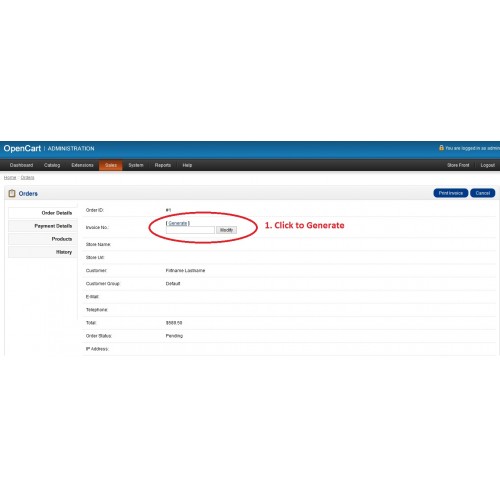Click the Cancel button
Image resolution: width=500 pixels, height=500 pixels.
(483, 193)
